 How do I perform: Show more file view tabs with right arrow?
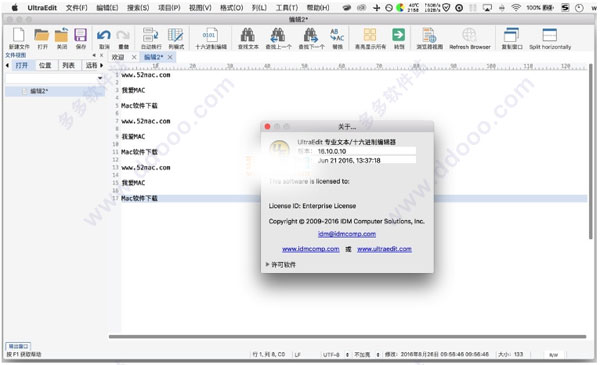coord(101,65)
